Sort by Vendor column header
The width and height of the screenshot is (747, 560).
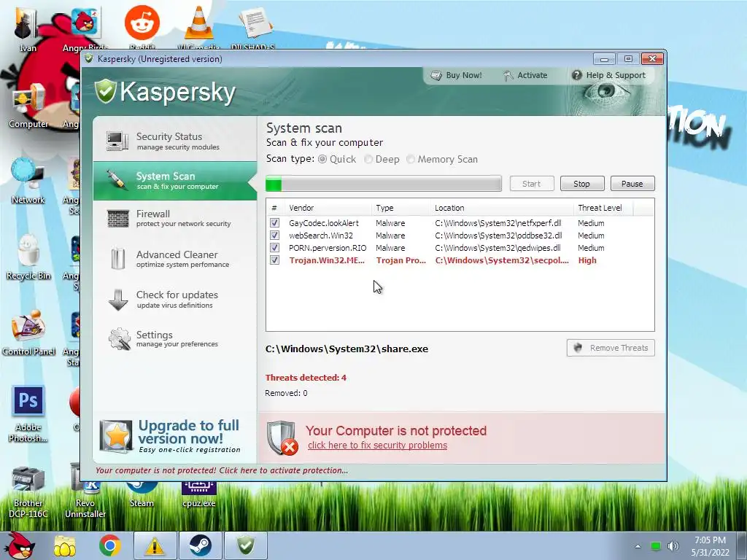(328, 208)
